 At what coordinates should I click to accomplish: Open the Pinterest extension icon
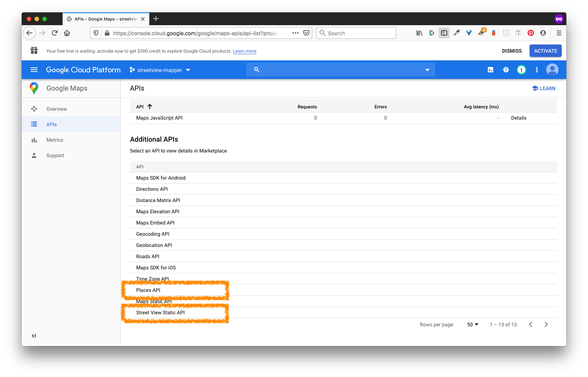coord(530,33)
